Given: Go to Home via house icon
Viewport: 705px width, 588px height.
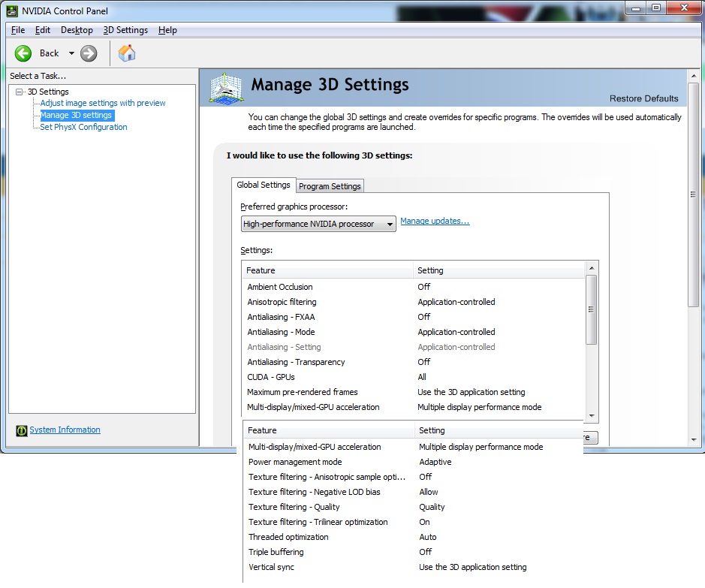Looking at the screenshot, I should pyautogui.click(x=127, y=53).
